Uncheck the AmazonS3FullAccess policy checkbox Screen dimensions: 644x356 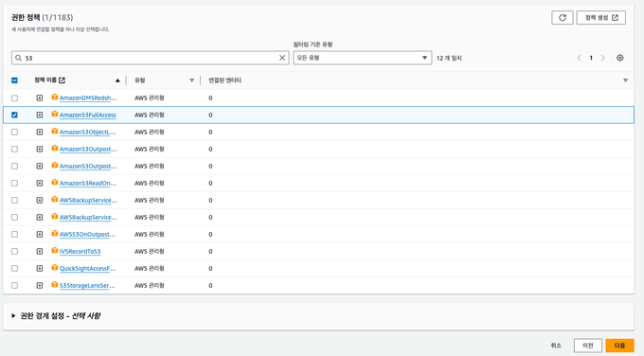[14, 115]
